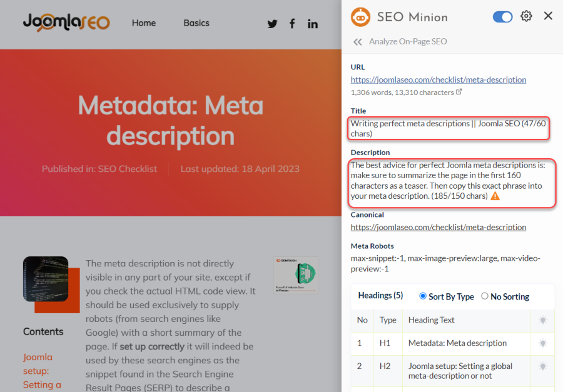This screenshot has width=563, height=392.
Task: Open the URL link under URL heading
Action: point(439,79)
